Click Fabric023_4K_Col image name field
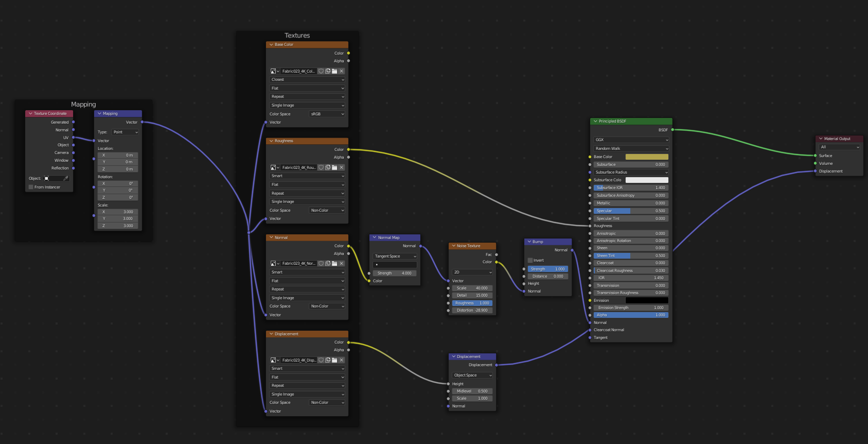The width and height of the screenshot is (868, 444). (x=298, y=71)
